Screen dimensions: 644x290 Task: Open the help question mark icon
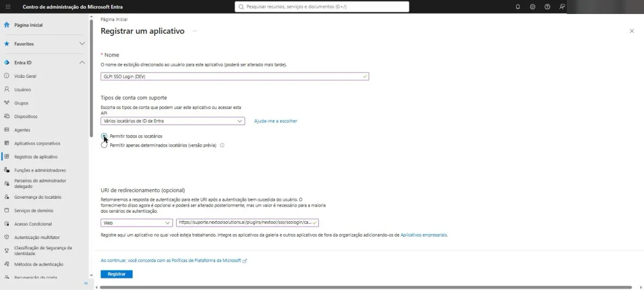[547, 6]
